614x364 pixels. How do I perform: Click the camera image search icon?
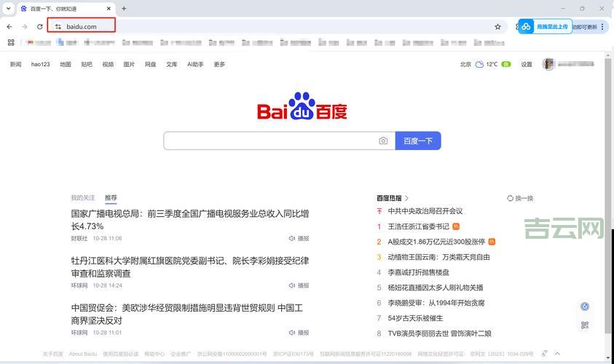click(383, 141)
